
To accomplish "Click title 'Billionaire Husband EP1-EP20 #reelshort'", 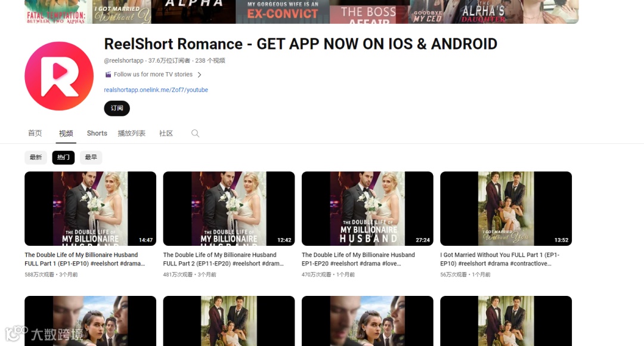I will 358,259.
